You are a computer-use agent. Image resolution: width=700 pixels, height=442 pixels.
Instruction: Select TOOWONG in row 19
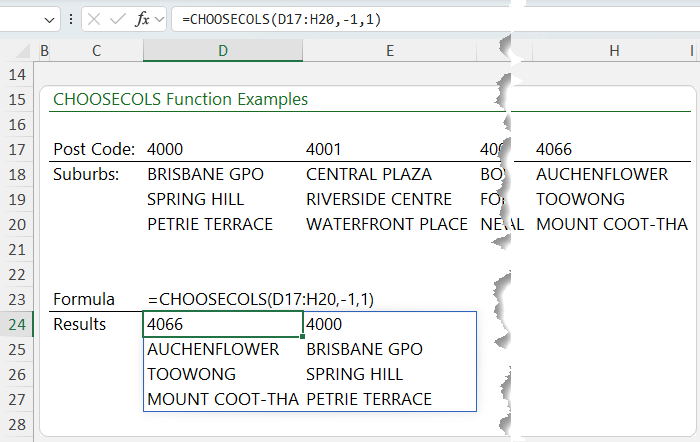click(x=580, y=199)
